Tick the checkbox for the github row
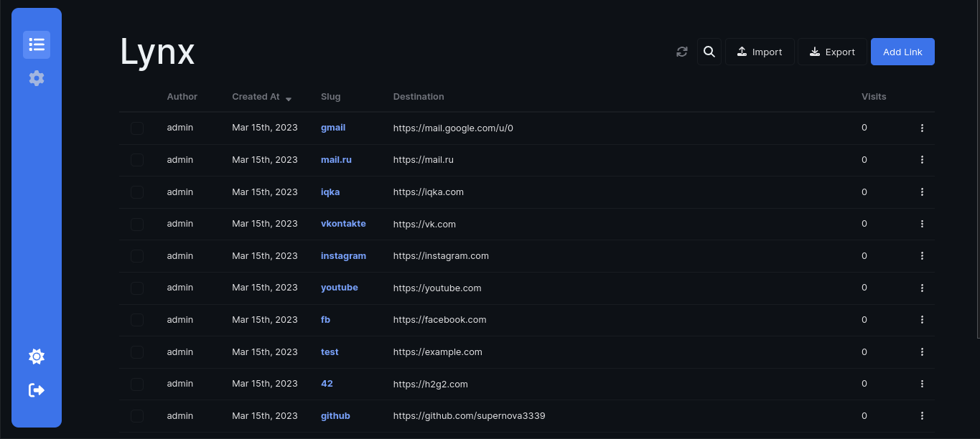980x439 pixels. 137,416
